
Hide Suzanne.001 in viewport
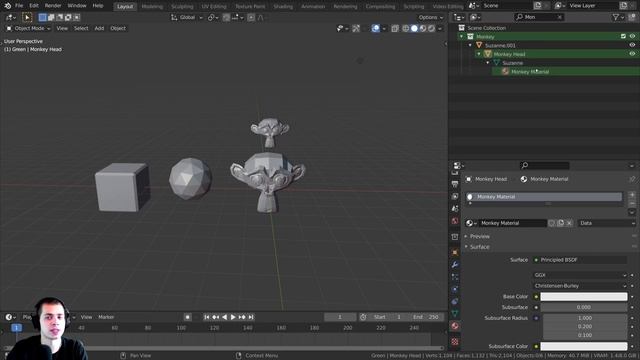pyautogui.click(x=632, y=45)
